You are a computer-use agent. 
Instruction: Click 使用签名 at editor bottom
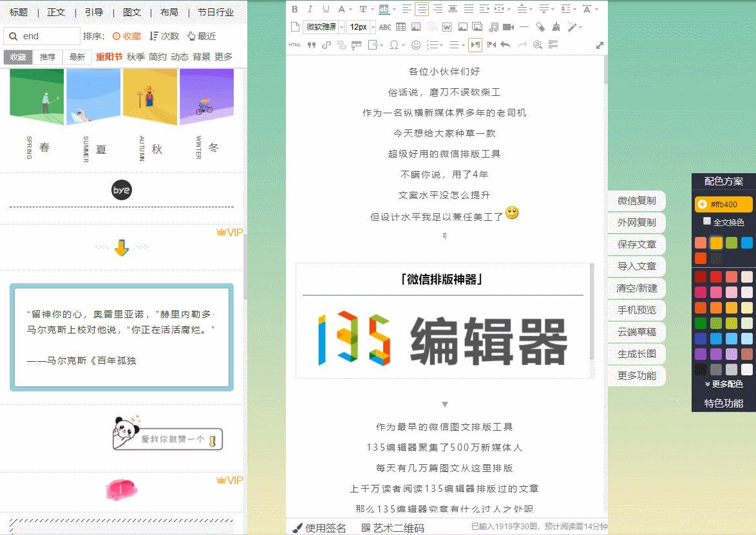(x=319, y=528)
